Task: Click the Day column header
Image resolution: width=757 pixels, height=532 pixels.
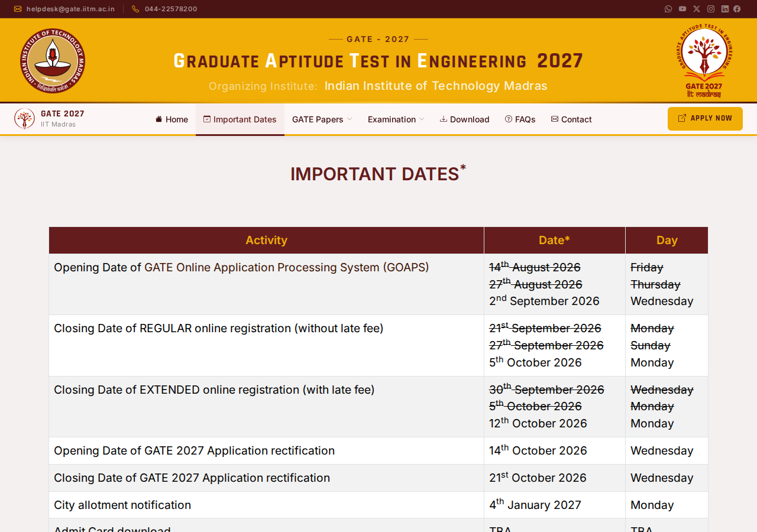Action: click(667, 240)
